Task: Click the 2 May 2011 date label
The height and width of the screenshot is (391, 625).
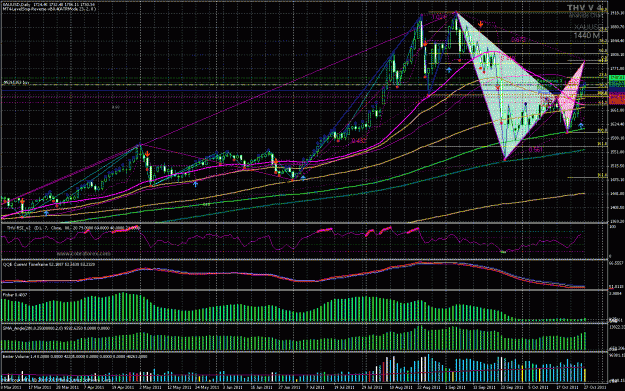Action: point(150,387)
